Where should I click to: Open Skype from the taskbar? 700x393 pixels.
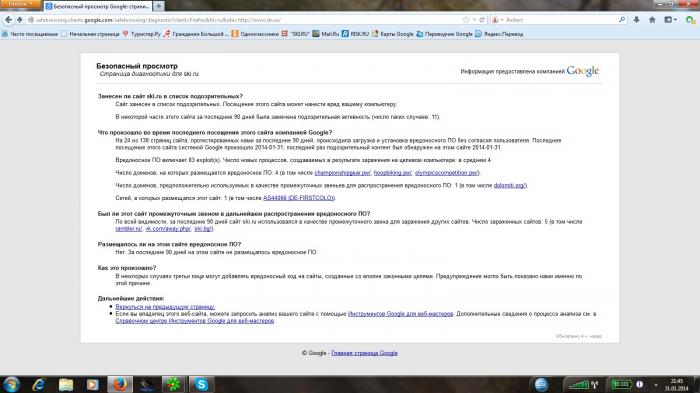tap(201, 384)
